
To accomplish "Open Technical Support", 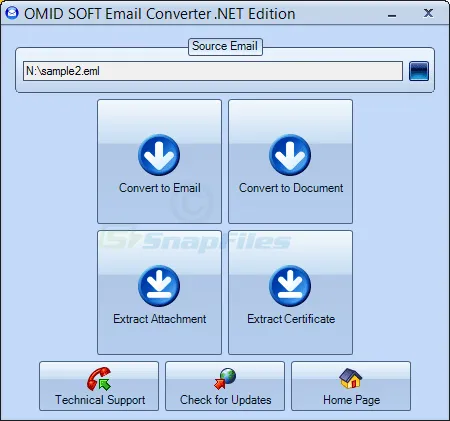I will 99,386.
